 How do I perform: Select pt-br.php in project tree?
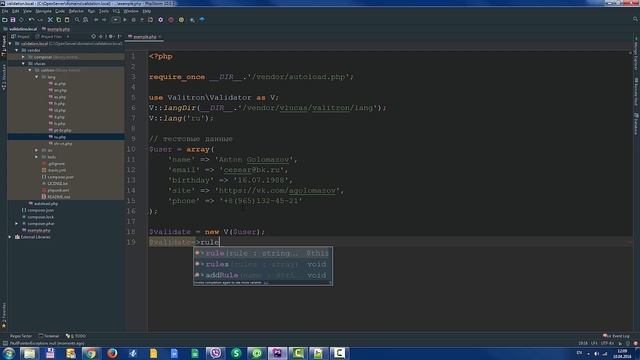[62, 130]
